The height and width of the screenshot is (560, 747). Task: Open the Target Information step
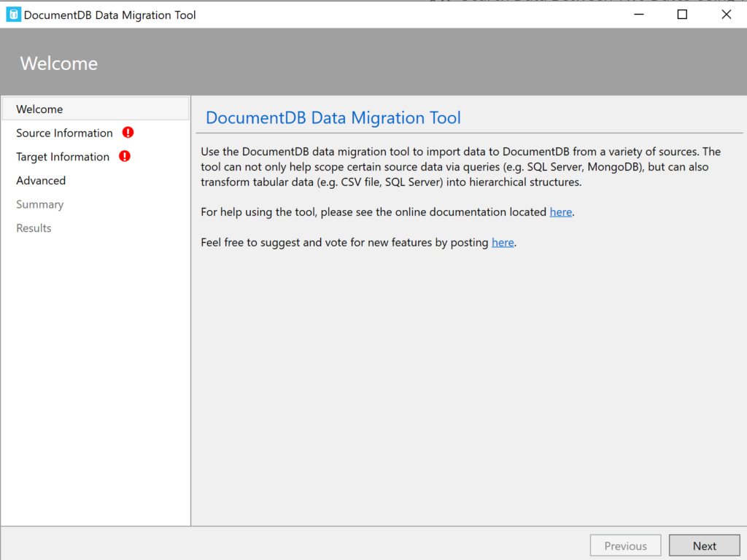click(x=62, y=156)
